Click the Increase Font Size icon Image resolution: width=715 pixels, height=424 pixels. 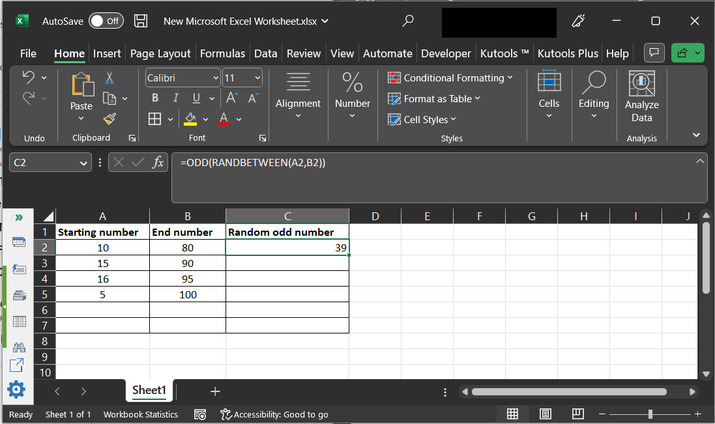[x=231, y=98]
